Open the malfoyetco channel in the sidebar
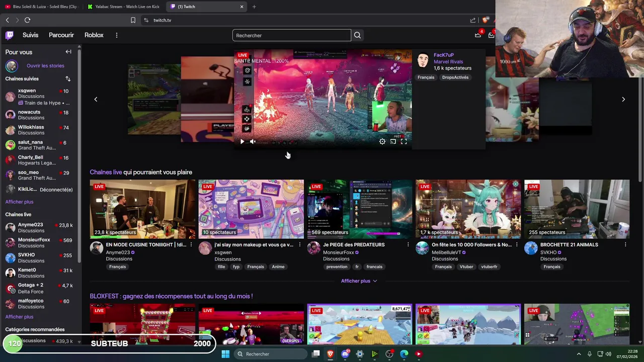Screen dimensions: 644x362 point(39,304)
